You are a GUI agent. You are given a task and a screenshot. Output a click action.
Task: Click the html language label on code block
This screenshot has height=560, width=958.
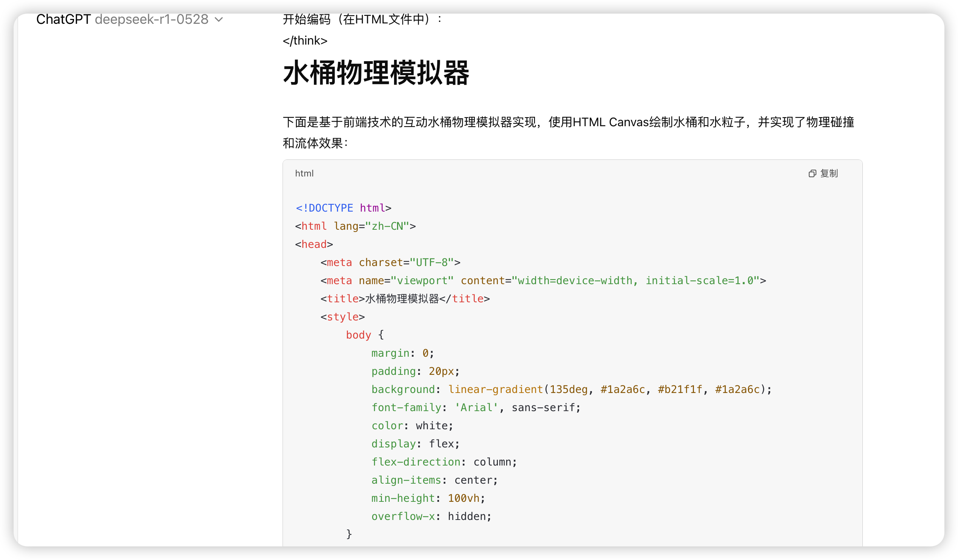[x=304, y=174]
